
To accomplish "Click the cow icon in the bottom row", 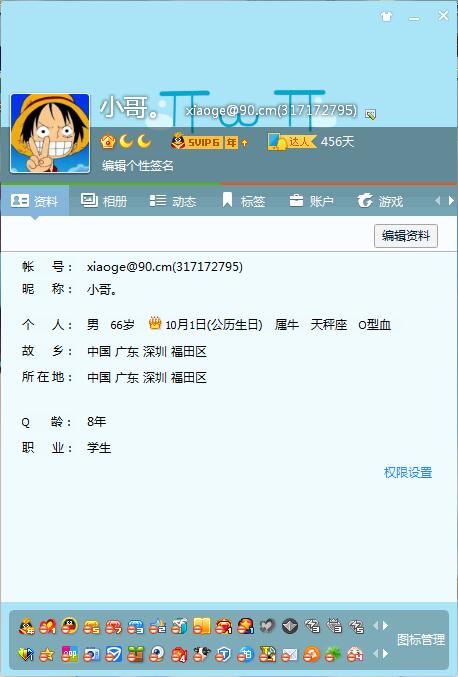I will [x=201, y=654].
